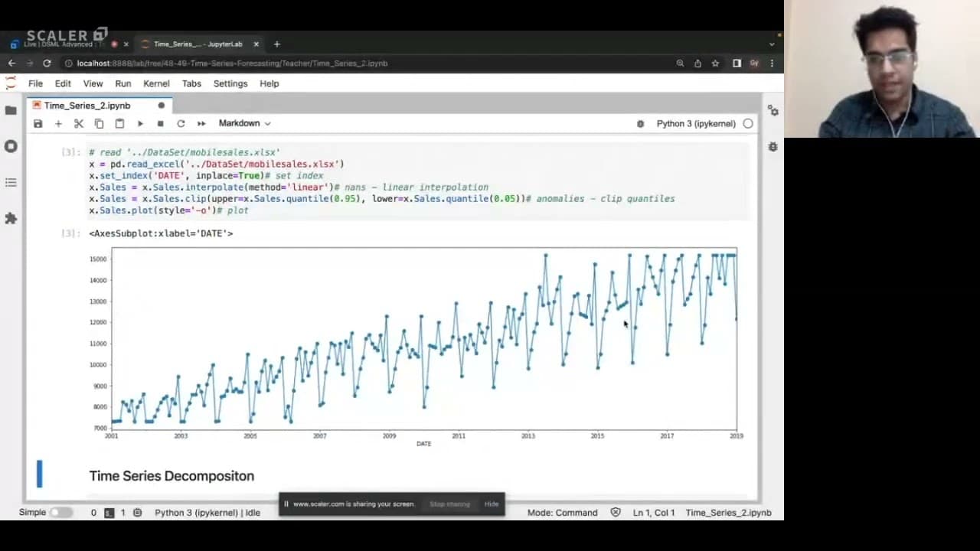Click AxesSubplot:xlabel='DATE' output text
Viewport: 980px width, 551px height.
tap(161, 233)
